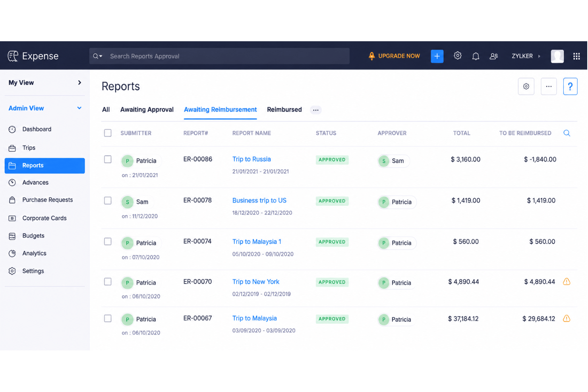
Task: Switch to the Awaiting Approval tab
Action: click(147, 110)
